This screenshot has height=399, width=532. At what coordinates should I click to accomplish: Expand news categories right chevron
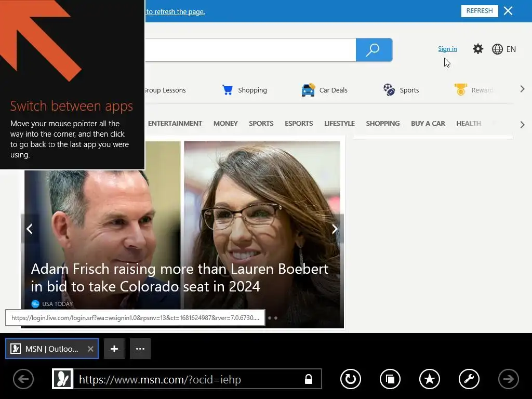click(x=522, y=125)
